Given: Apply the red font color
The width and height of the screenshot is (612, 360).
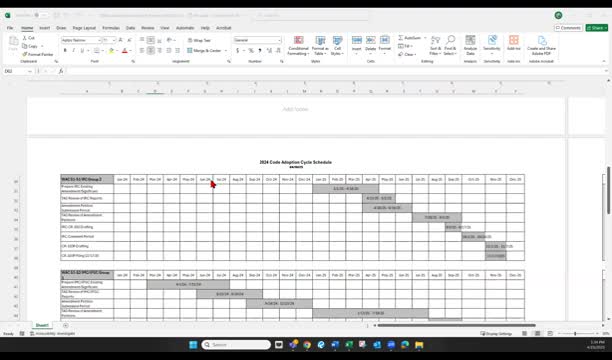Looking at the screenshot, I should 125,51.
